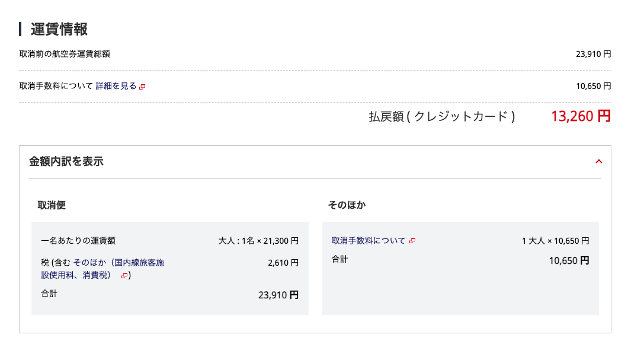Click the 取消前の航空券運賃総額 label
The image size is (644, 344).
pos(65,54)
